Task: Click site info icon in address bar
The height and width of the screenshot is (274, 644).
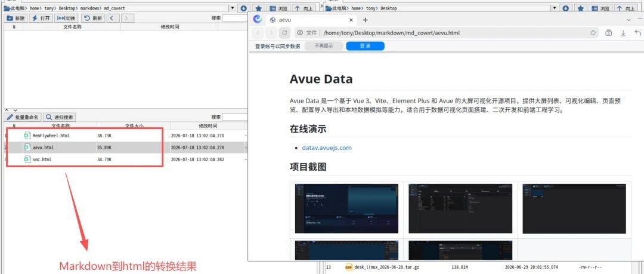Action: [x=300, y=33]
